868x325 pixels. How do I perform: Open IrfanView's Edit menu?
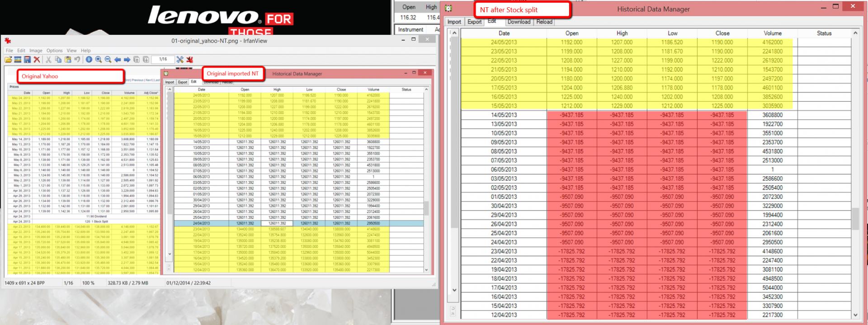21,51
